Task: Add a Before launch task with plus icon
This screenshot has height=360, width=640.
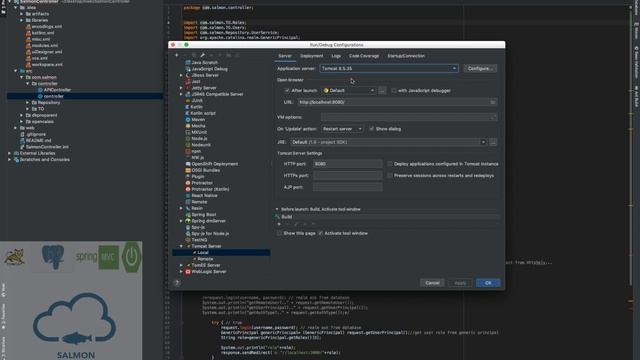Action: (279, 224)
